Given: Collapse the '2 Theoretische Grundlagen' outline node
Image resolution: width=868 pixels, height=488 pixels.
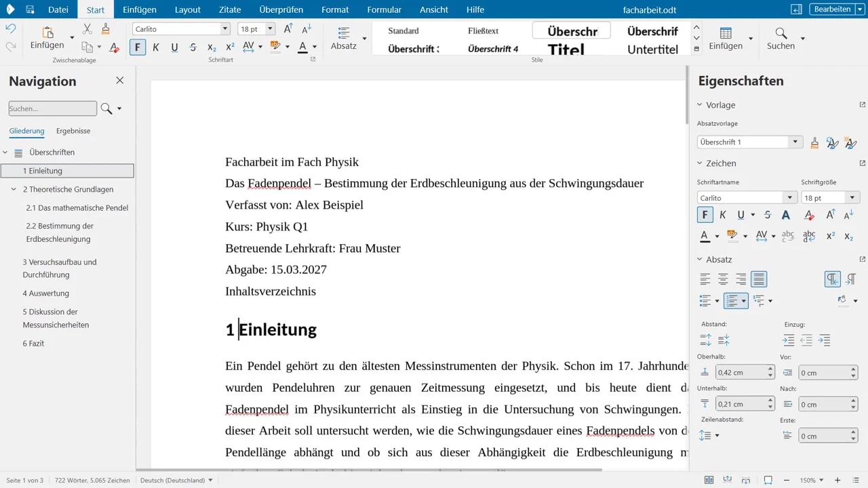Looking at the screenshot, I should (x=14, y=190).
